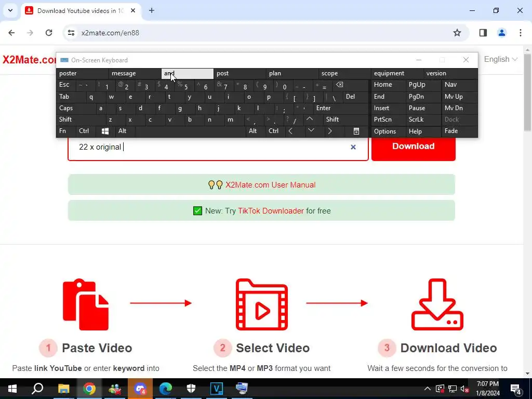Switch to Chrome in the taskbar

point(89,389)
